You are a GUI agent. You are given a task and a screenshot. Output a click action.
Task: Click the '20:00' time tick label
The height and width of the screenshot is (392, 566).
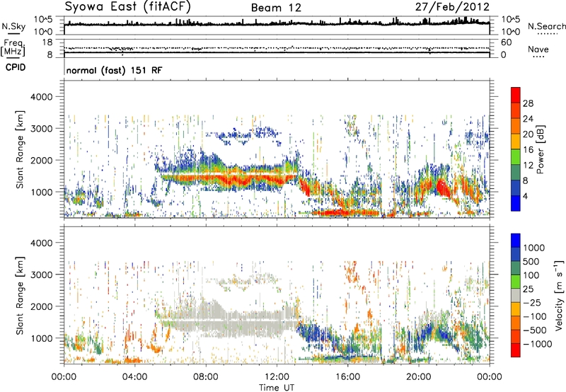418,377
